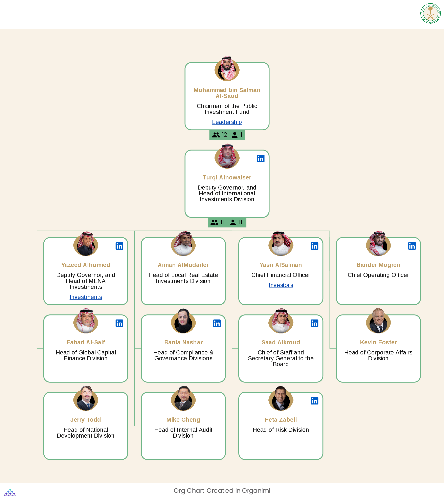Click Feta Zabeli's profile photo
This screenshot has width=444, height=504.
pyautogui.click(x=281, y=398)
